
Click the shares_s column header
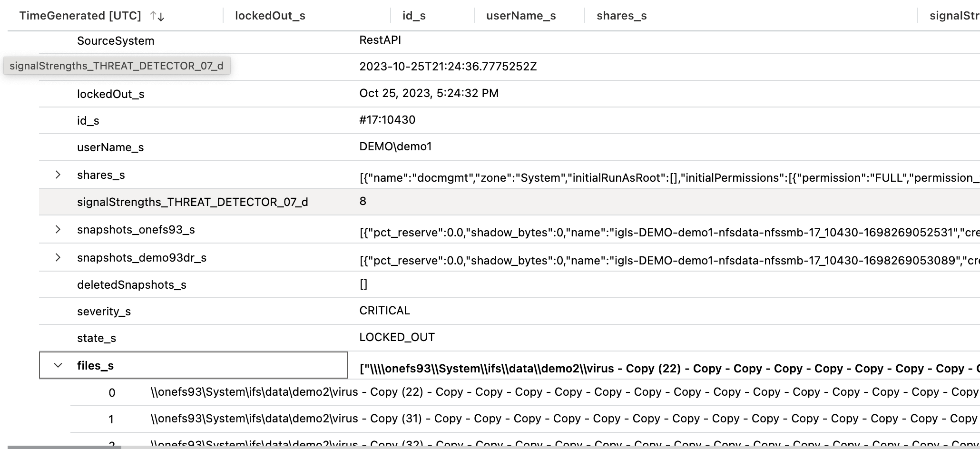pos(621,16)
